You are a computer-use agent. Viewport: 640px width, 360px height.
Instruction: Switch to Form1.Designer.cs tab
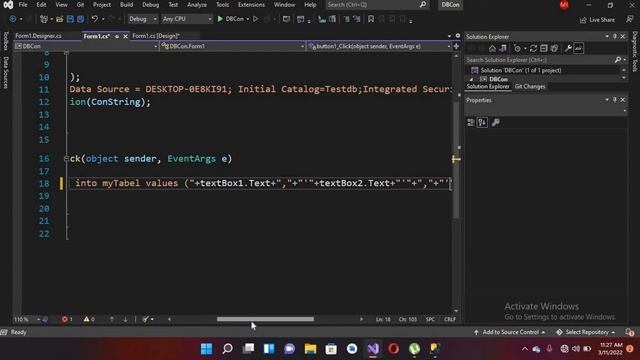(x=38, y=36)
